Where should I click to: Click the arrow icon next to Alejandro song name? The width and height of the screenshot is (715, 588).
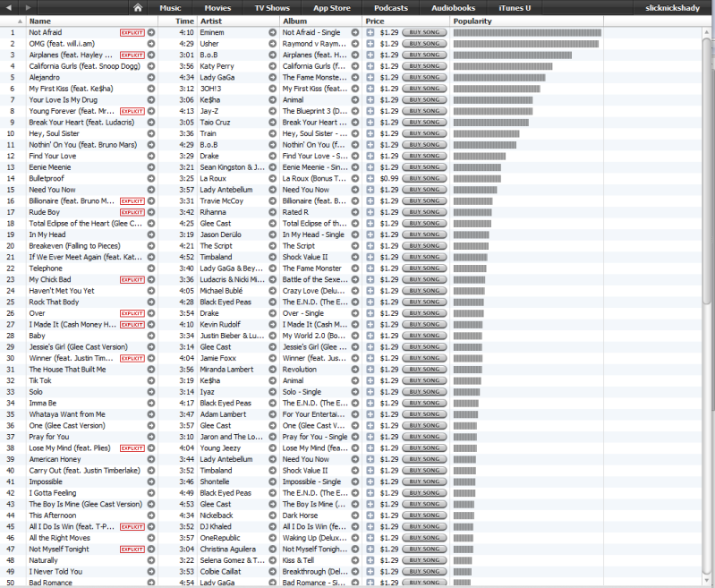point(151,78)
